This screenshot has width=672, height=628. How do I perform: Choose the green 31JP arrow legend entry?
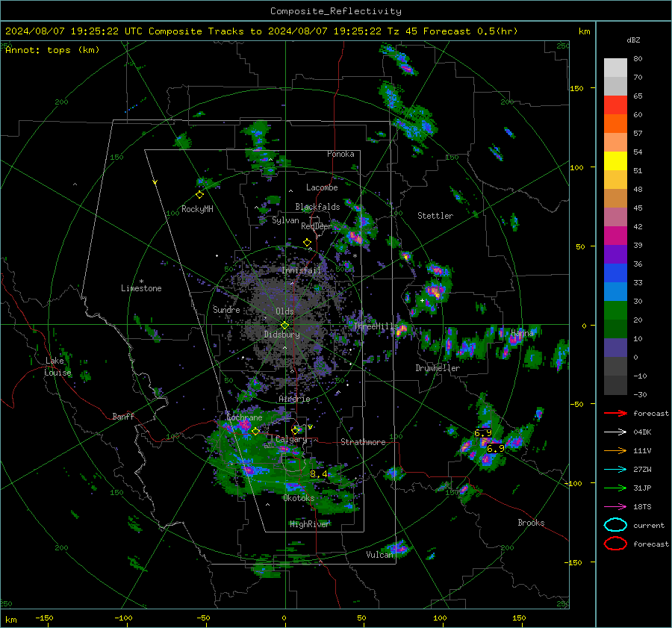tap(615, 488)
